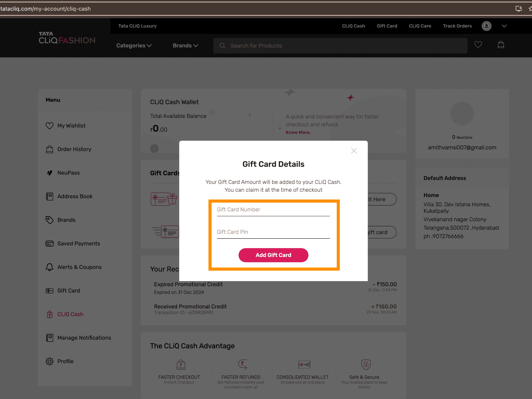532x399 pixels.
Task: Click the browser address bar URL
Action: tap(46, 9)
